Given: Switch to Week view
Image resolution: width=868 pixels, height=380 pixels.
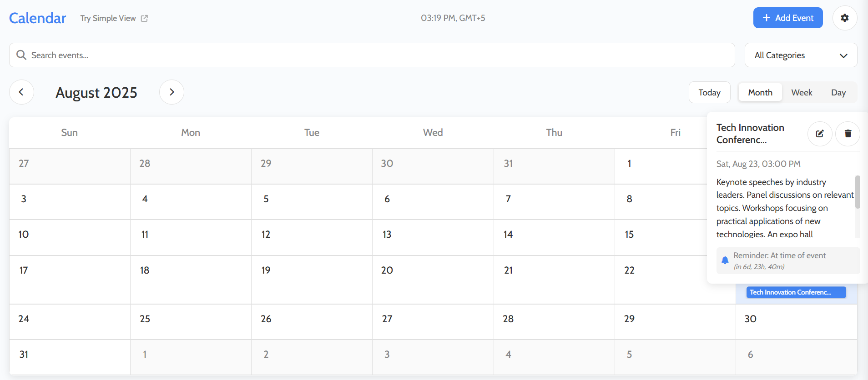Looking at the screenshot, I should click(x=802, y=92).
